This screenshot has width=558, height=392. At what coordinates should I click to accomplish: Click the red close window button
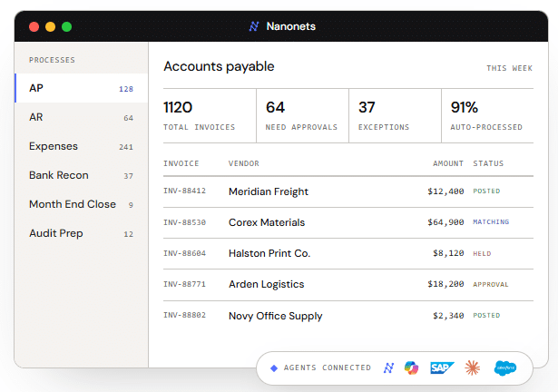tap(34, 26)
